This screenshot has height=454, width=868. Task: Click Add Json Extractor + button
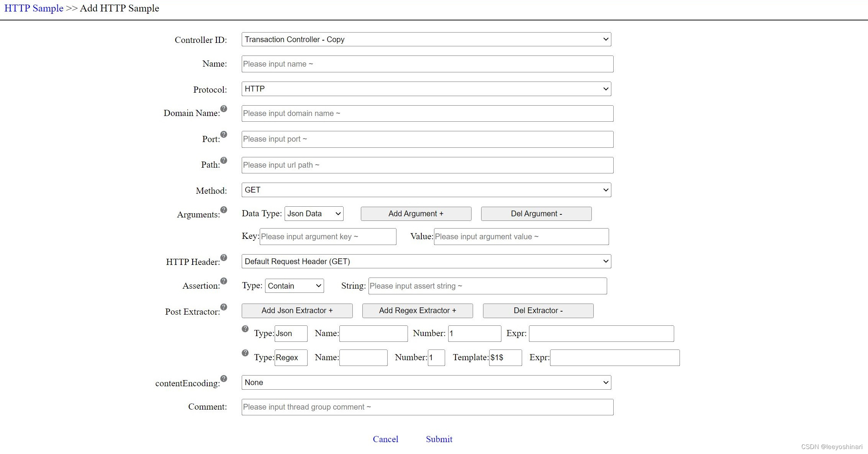coord(297,311)
